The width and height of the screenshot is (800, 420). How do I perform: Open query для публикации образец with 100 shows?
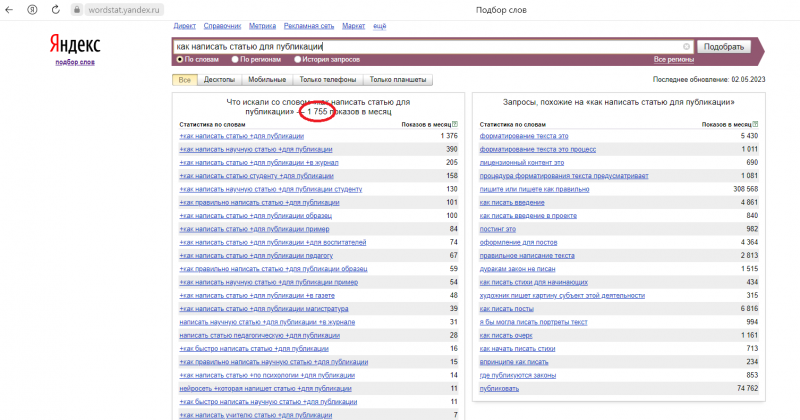tap(255, 216)
